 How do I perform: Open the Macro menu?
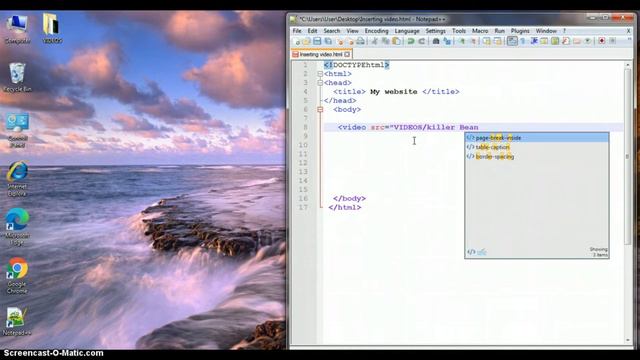tap(480, 31)
